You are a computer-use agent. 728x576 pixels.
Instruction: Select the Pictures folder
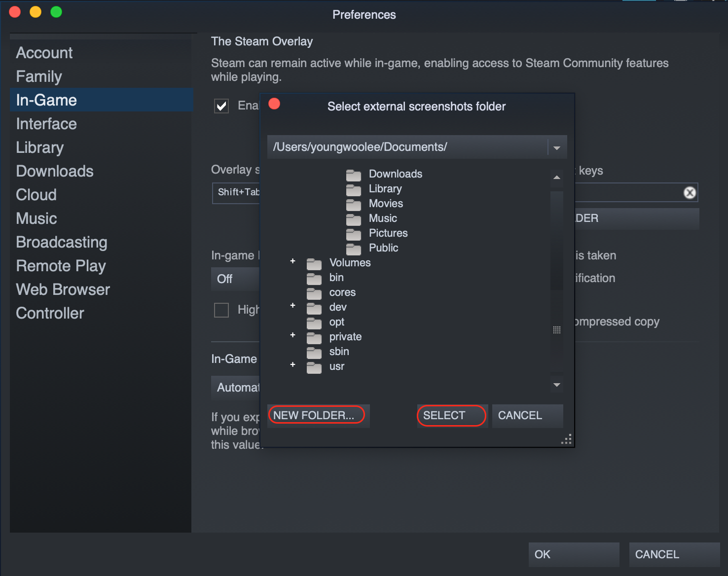(x=388, y=233)
